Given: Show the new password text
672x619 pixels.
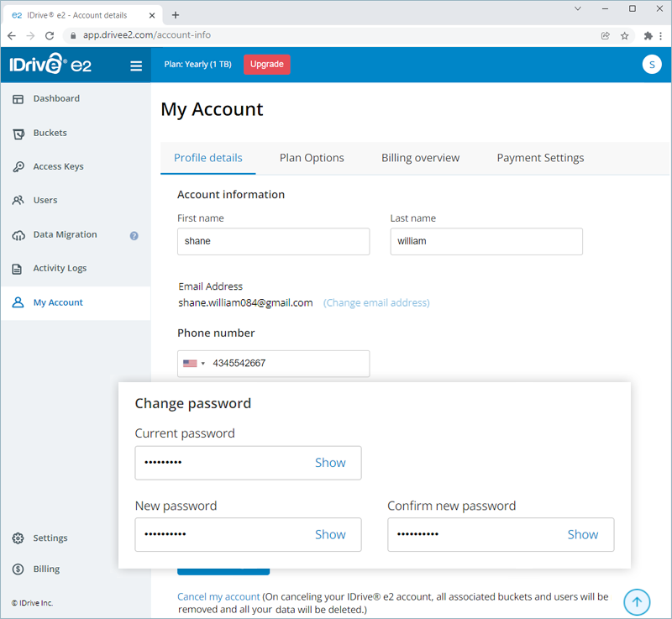Looking at the screenshot, I should [x=330, y=534].
